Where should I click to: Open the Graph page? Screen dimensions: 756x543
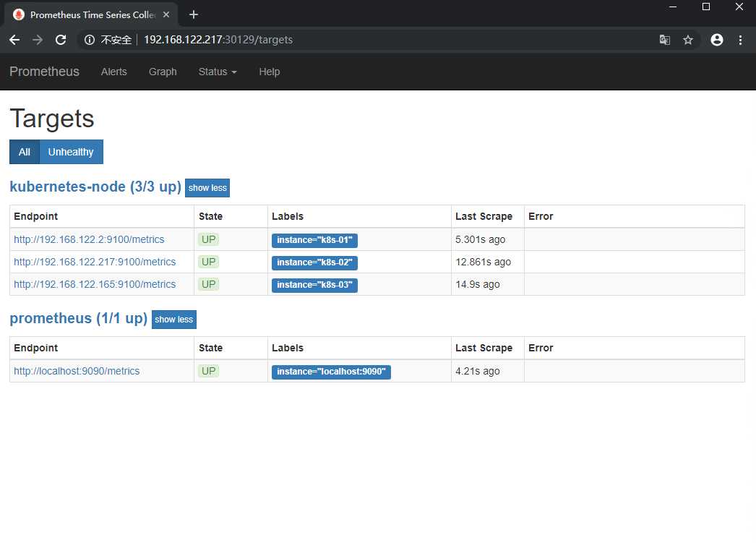(x=163, y=72)
